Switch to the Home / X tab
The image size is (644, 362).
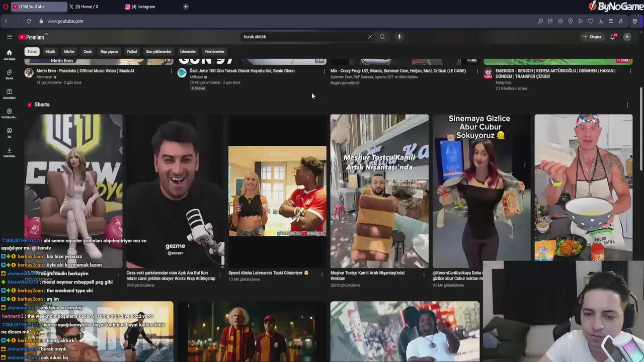pyautogui.click(x=93, y=7)
